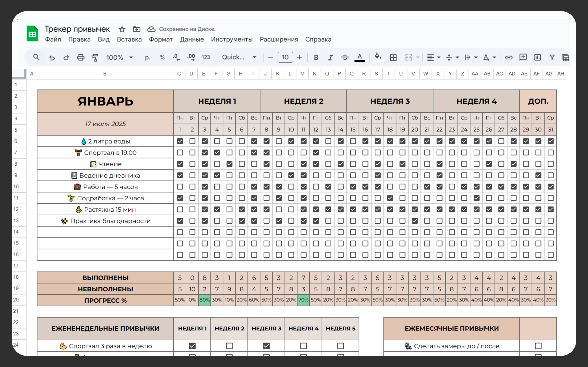Toggle Italic formatting
The width and height of the screenshot is (588, 367).
(x=330, y=57)
